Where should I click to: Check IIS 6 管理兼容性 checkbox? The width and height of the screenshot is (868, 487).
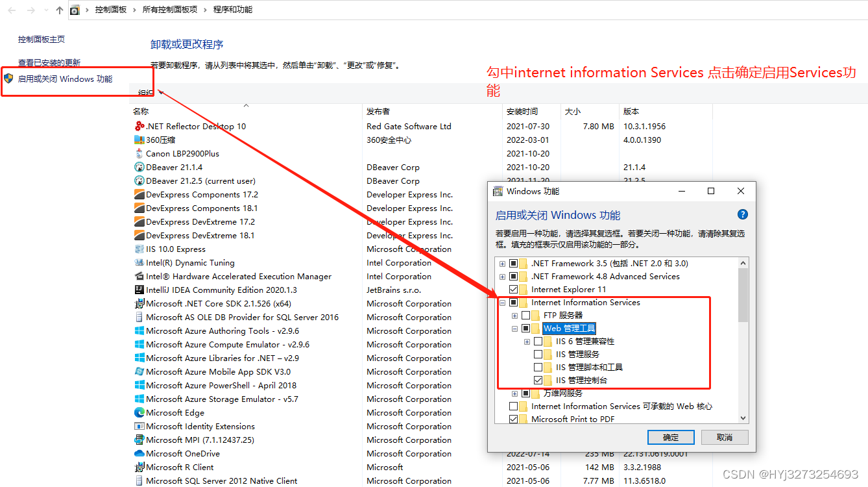(538, 342)
